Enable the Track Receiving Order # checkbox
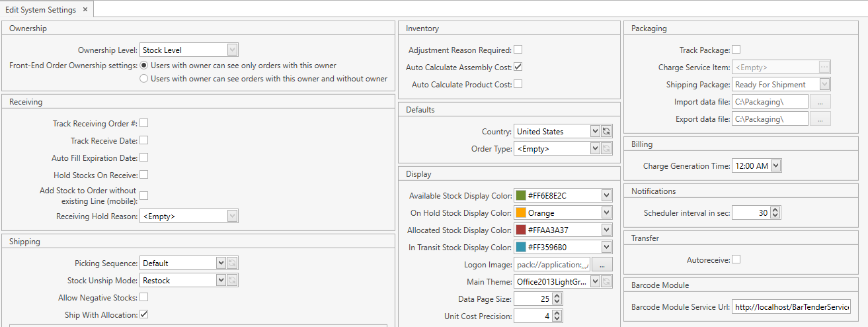 click(x=143, y=123)
